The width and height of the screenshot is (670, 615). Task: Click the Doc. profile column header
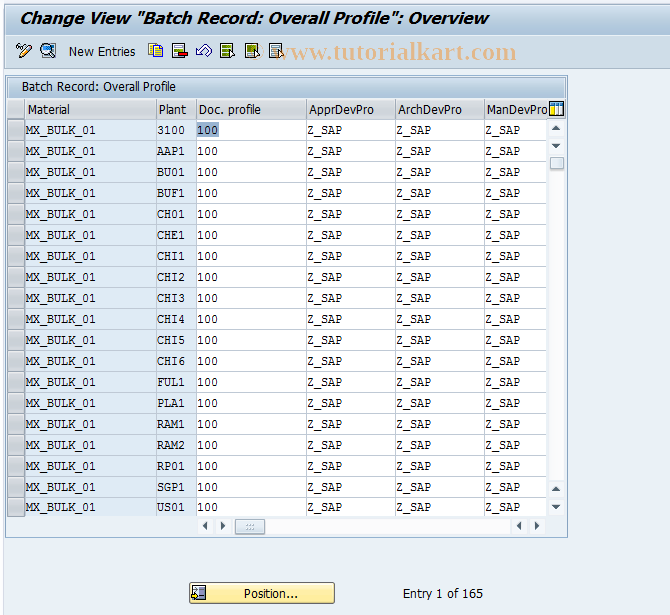click(x=251, y=109)
